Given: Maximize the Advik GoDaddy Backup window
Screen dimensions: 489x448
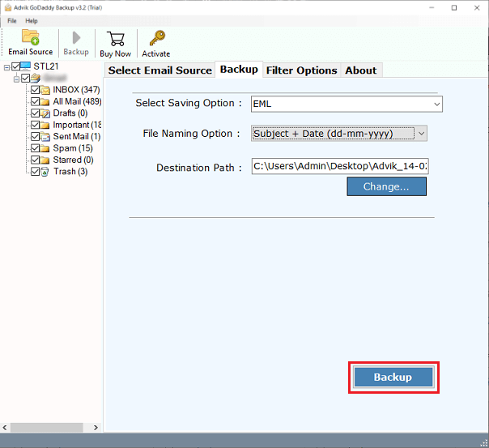Looking at the screenshot, I should (x=454, y=8).
